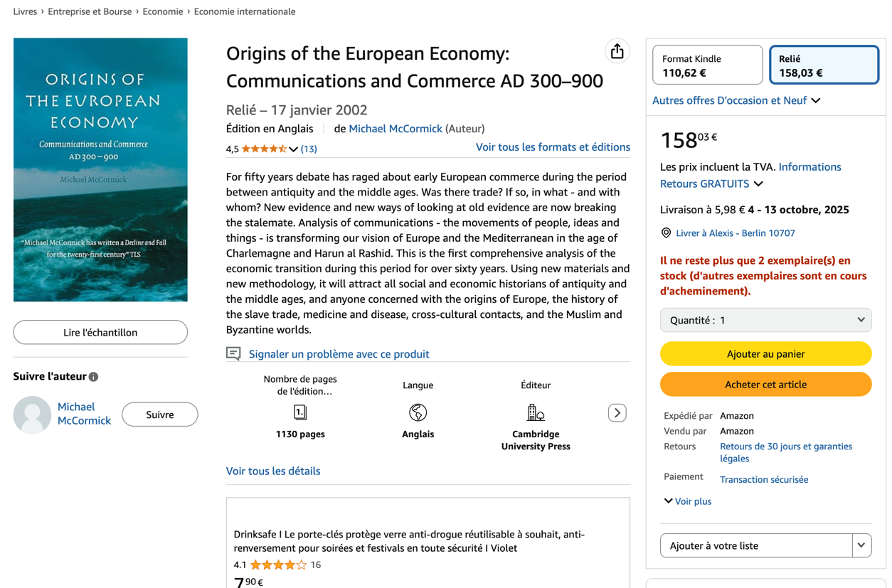Image resolution: width=892 pixels, height=588 pixels.
Task: Click the report problem speech-bubble icon
Action: point(233,353)
